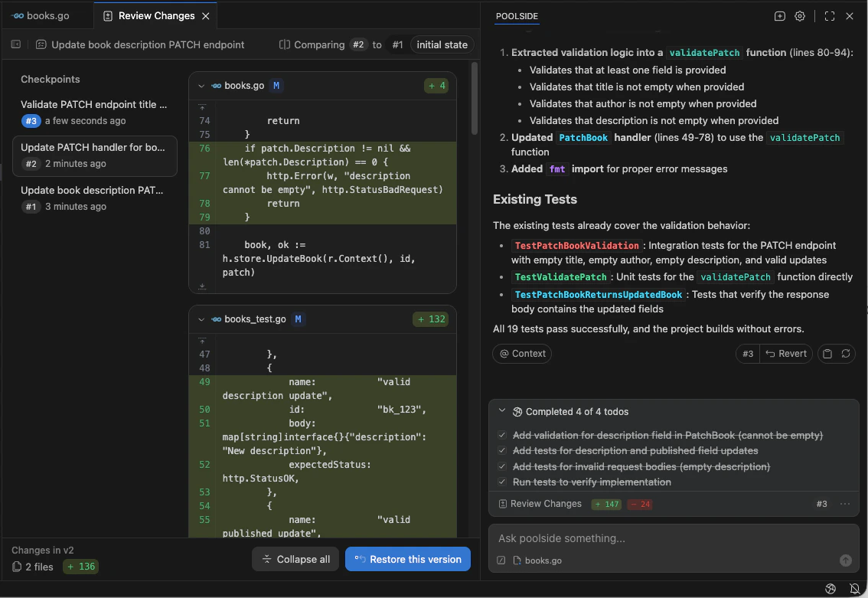Click the todos progress icon beside Completed
Image resolution: width=868 pixels, height=598 pixels.
(517, 412)
